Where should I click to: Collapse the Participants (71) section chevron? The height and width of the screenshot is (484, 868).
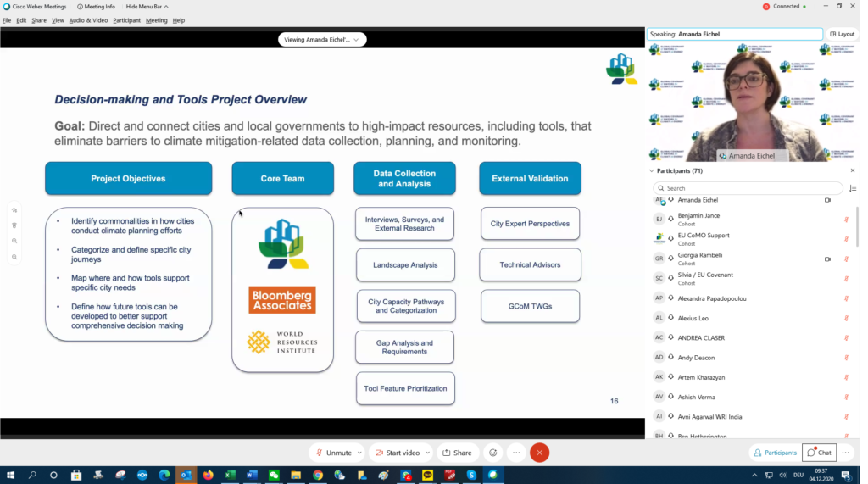pos(652,170)
